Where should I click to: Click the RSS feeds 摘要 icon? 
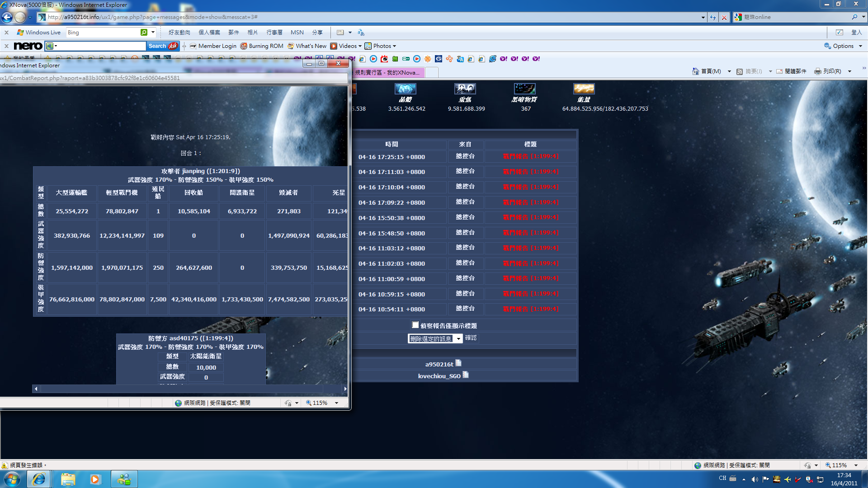(740, 71)
